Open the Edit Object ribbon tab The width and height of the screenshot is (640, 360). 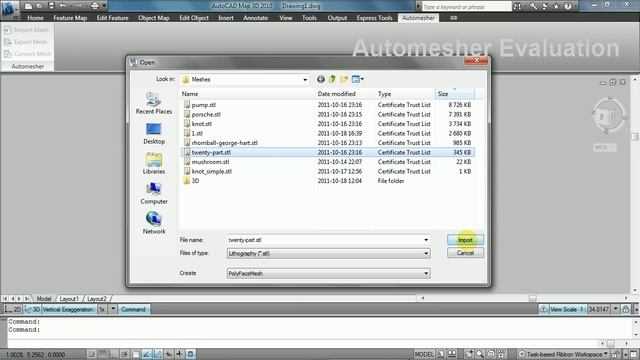pos(194,18)
